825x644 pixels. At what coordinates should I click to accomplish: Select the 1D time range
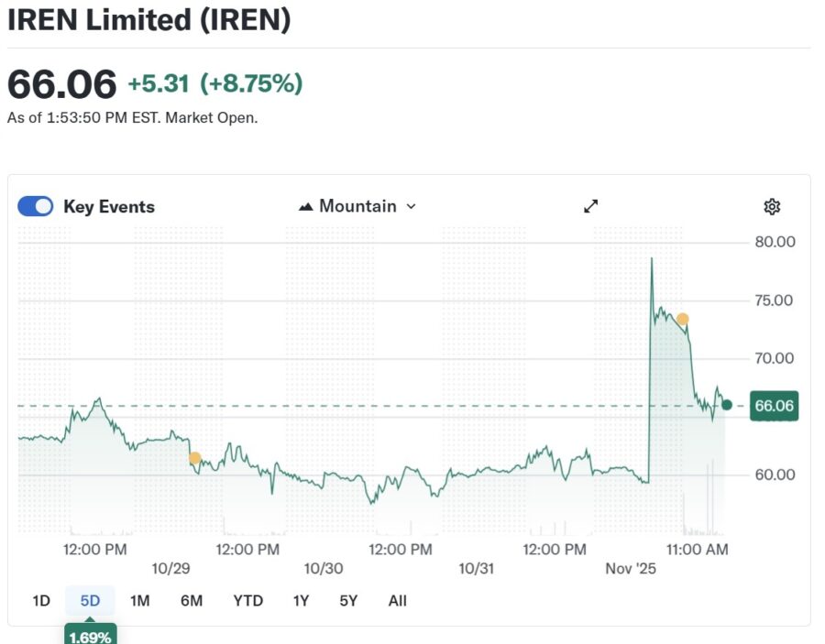(41, 601)
